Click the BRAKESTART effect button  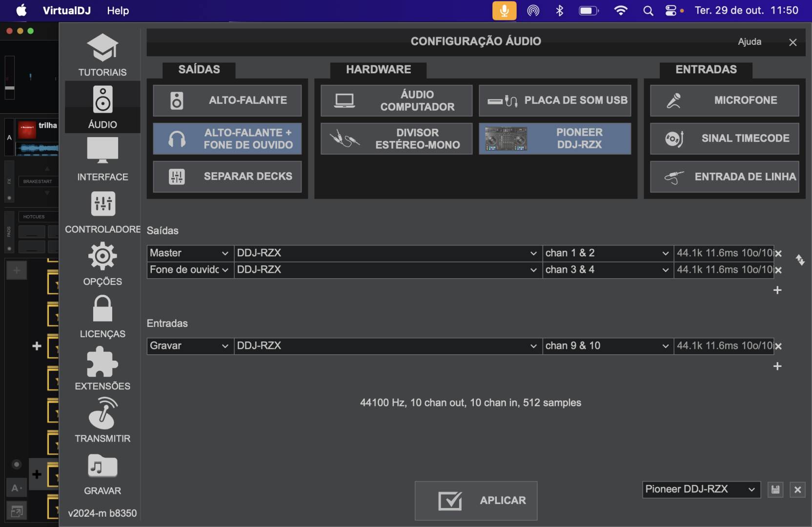coord(38,182)
